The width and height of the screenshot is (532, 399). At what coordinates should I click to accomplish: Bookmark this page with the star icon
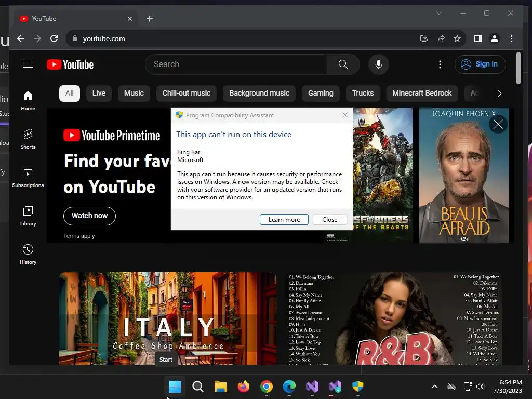457,38
